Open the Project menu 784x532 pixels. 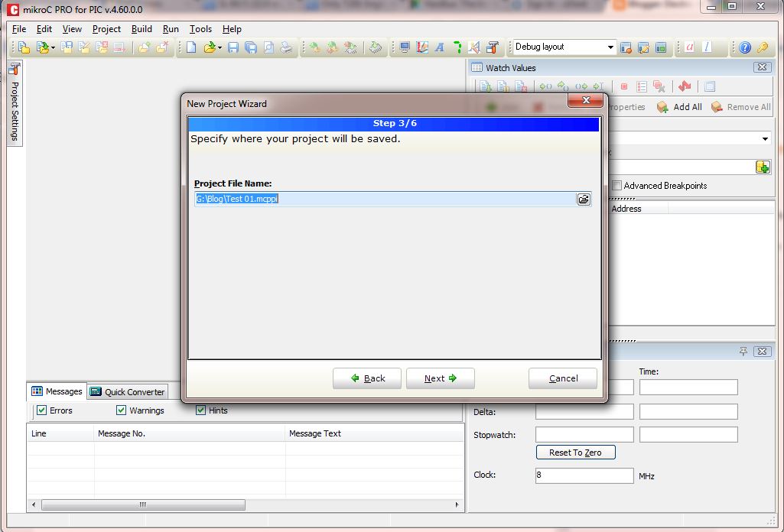pos(106,29)
